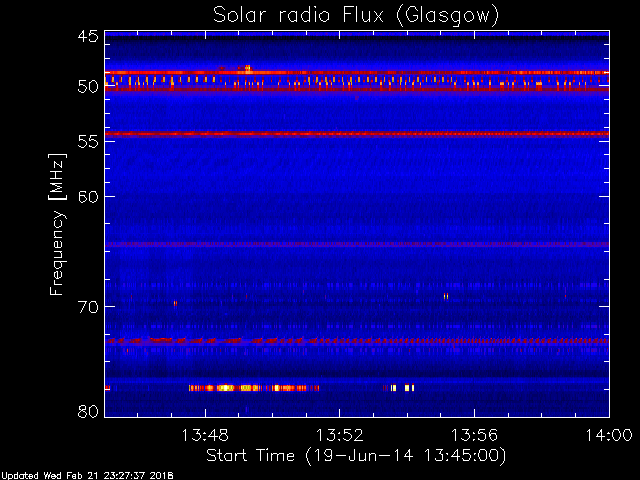Screen dimensions: 640x480
Task: Click the bright yellow burst near 78 MHz at 13:48
Action: [x=225, y=388]
